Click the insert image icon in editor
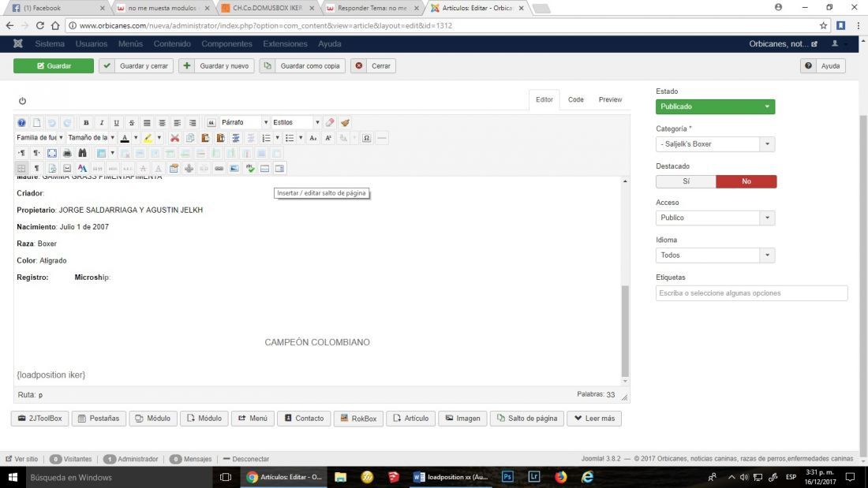 tap(234, 168)
